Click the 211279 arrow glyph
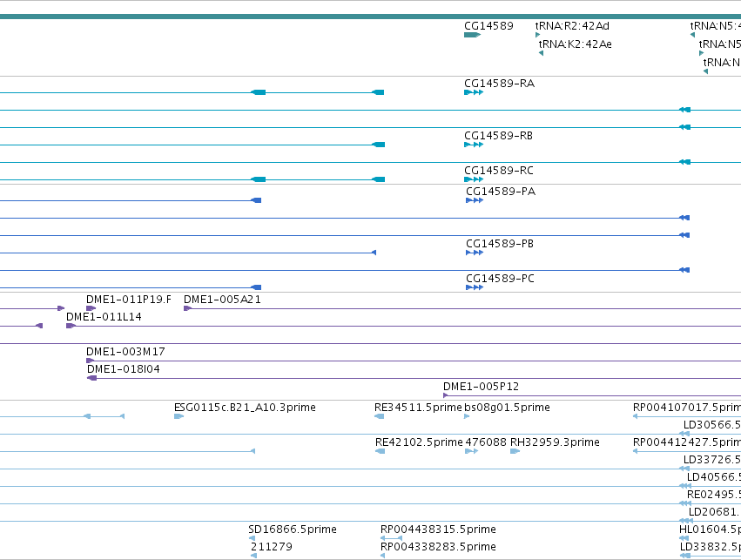Screen dimensions: 741x560 tap(253, 556)
